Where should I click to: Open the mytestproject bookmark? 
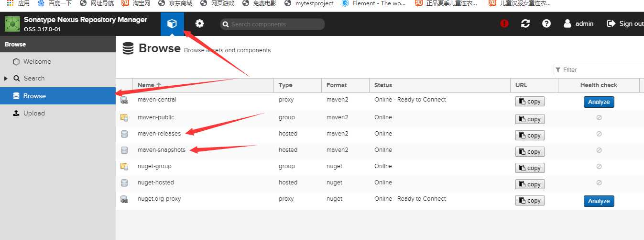point(309,3)
